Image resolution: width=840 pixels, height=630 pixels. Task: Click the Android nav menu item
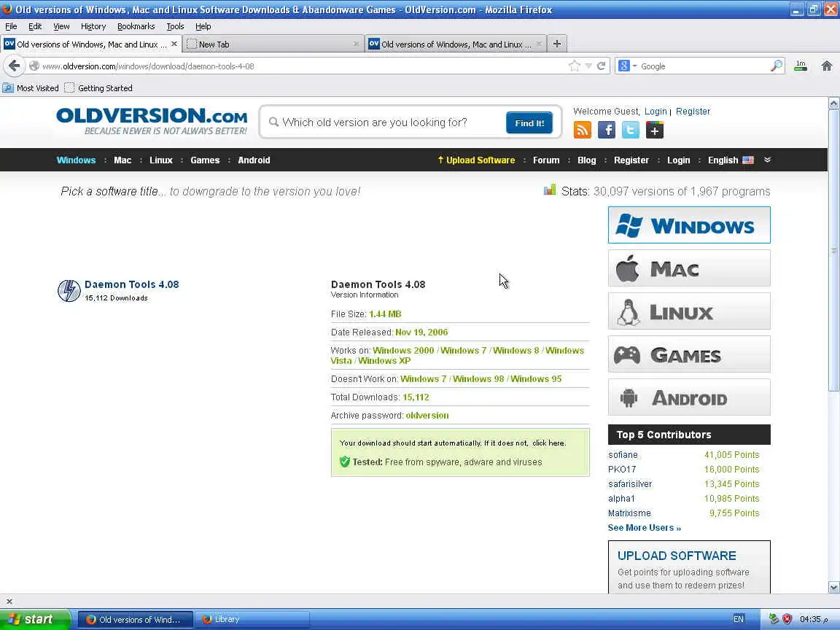point(254,160)
